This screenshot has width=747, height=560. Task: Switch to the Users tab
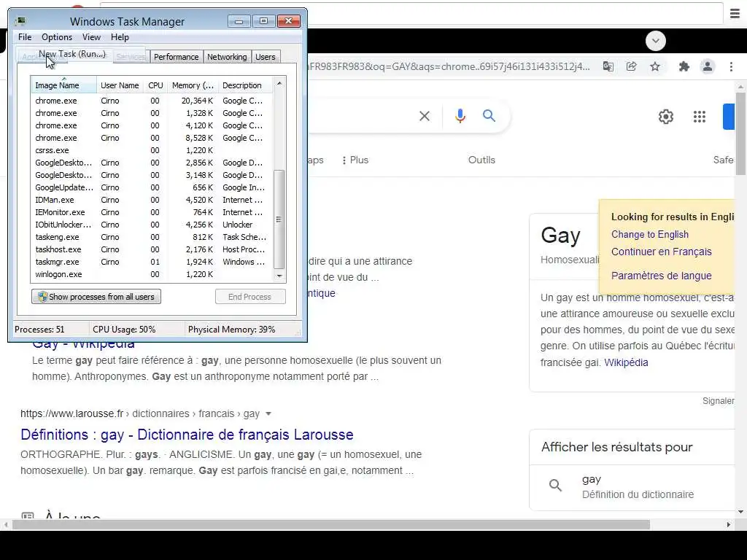pos(266,57)
